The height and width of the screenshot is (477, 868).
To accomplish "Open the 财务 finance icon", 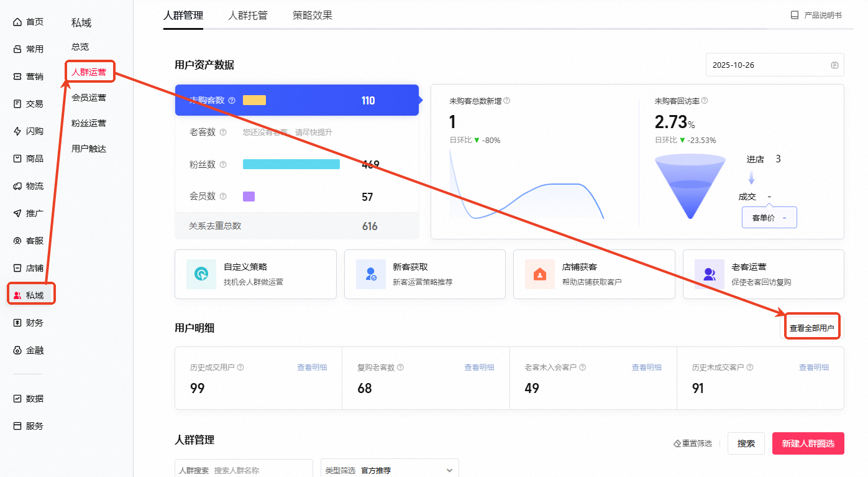I will click(x=17, y=323).
